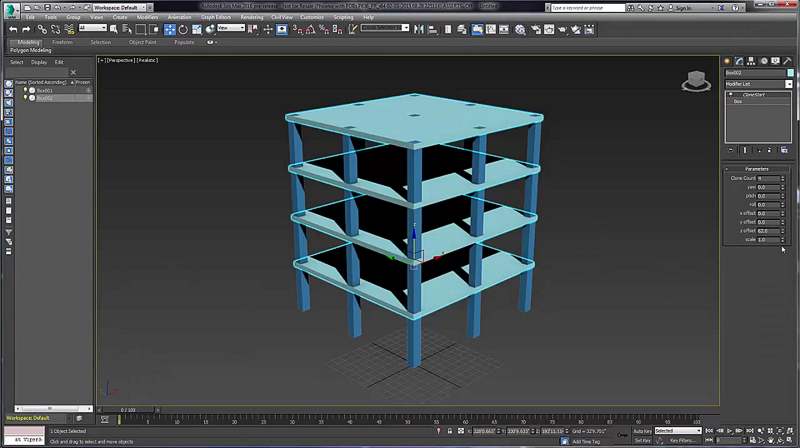Toggle the CloneStart modifier bulb in stack
The height and width of the screenshot is (448, 800).
(x=730, y=95)
